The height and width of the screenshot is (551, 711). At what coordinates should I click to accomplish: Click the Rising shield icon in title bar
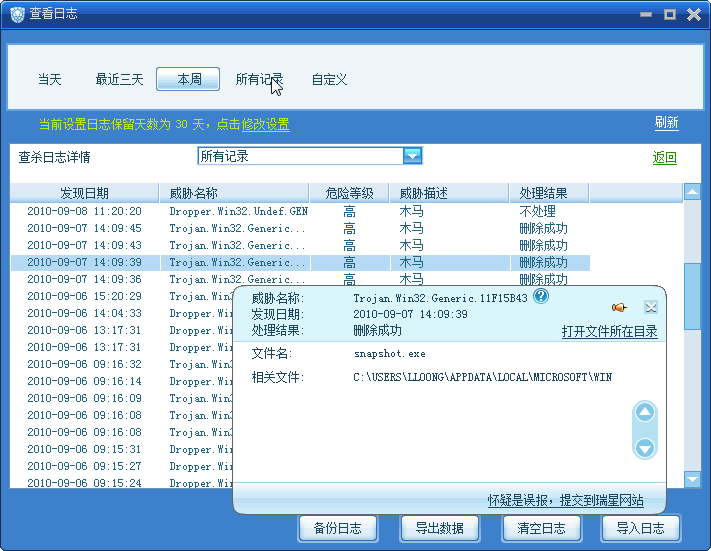point(18,14)
